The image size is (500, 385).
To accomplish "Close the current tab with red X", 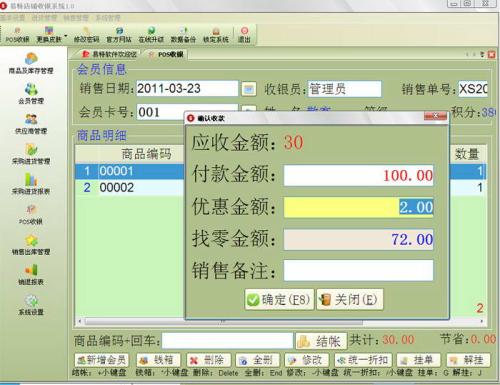I will coord(492,54).
